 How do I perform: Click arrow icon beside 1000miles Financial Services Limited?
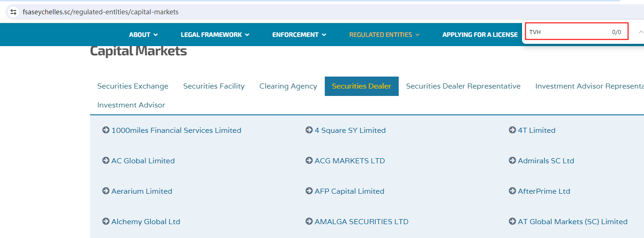click(x=106, y=131)
